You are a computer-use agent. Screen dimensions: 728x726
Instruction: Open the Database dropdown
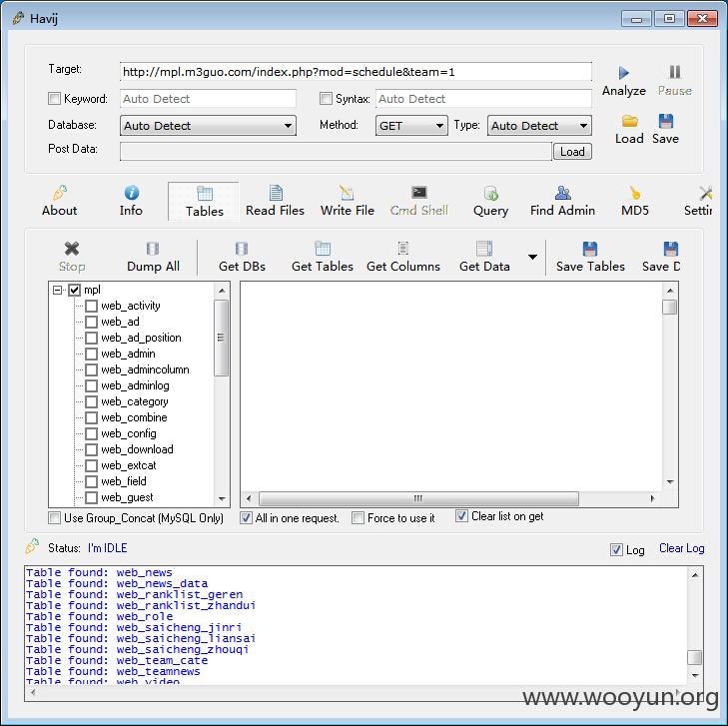(208, 126)
